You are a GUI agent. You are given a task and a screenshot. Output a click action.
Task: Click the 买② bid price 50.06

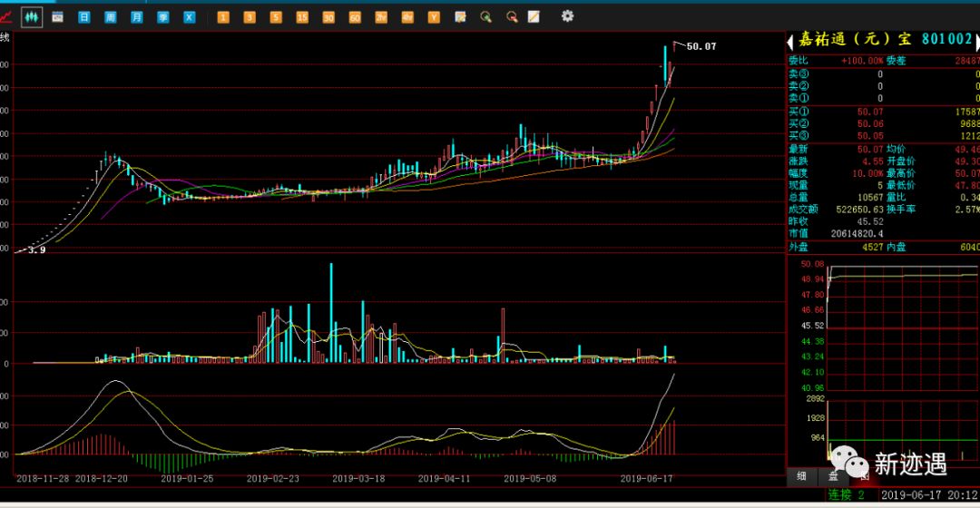870,123
